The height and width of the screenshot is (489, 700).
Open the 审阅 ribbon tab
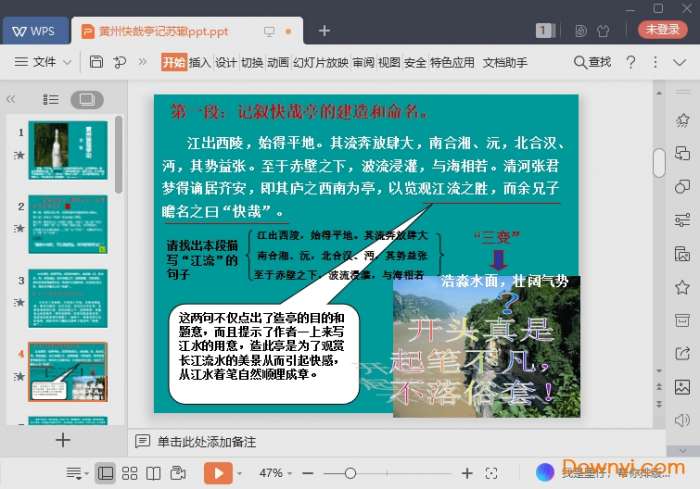363,62
